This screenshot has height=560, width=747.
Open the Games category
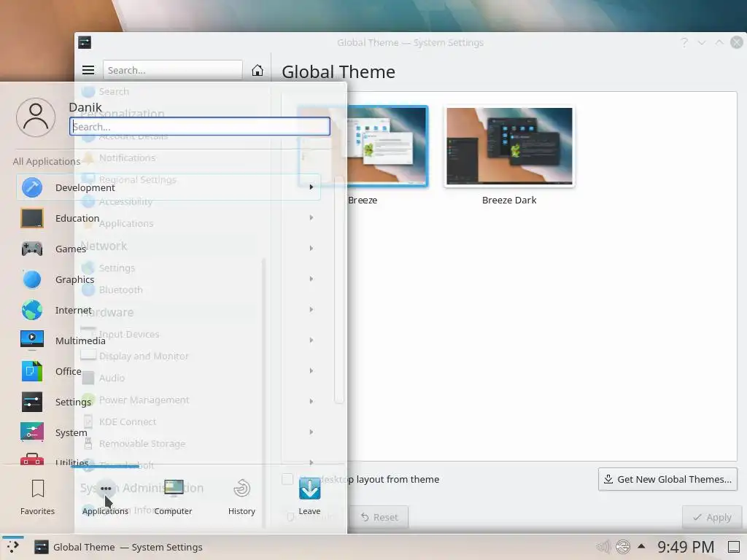[169, 249]
